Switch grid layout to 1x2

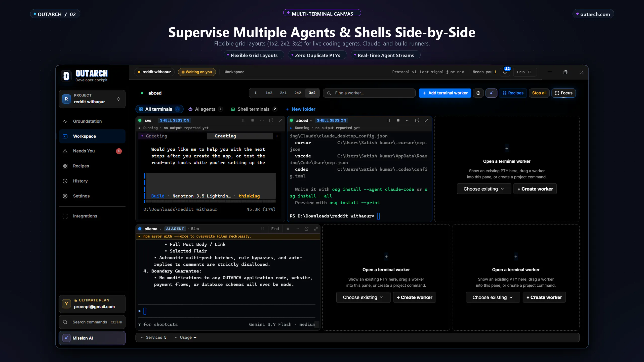tap(269, 93)
